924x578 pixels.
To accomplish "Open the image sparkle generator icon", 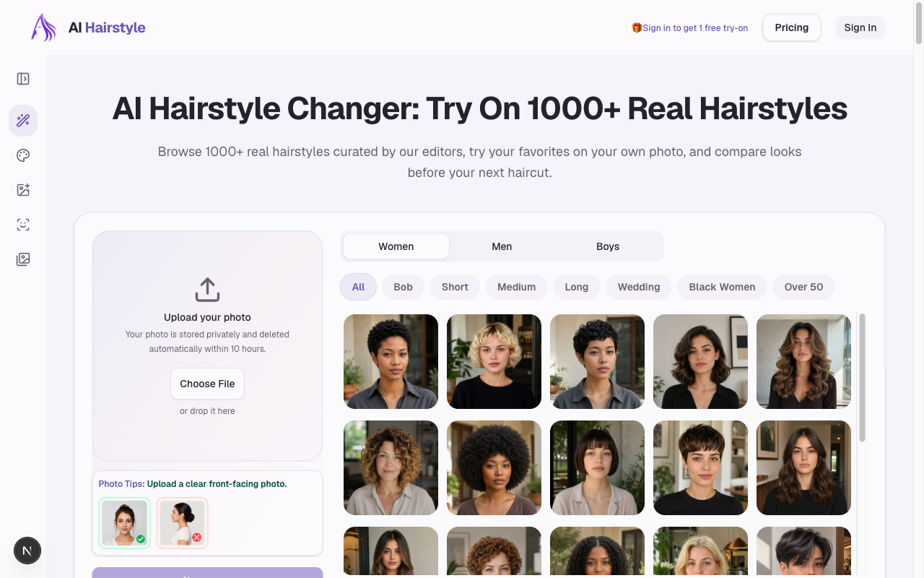I will click(x=23, y=190).
